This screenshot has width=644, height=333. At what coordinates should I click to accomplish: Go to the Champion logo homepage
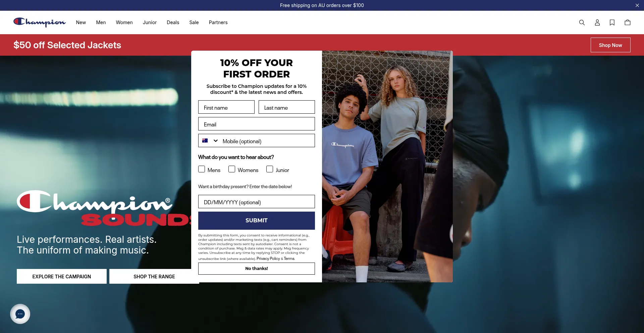40,22
